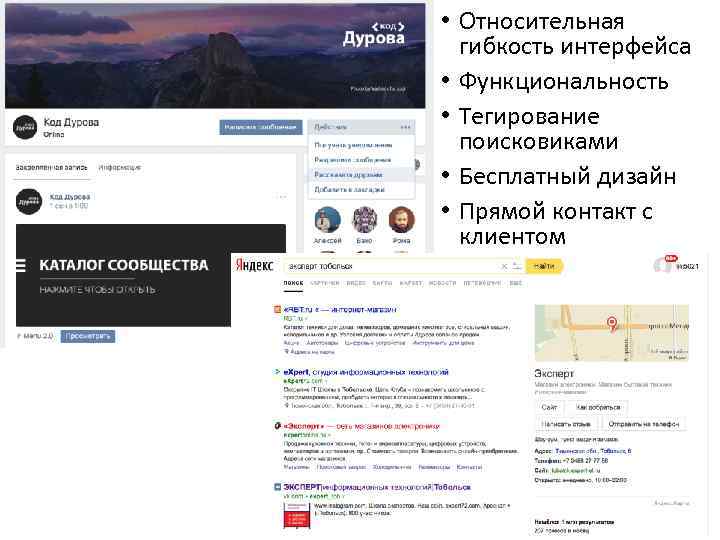720x540 pixels.
Task: Select second Actions menu item about messages
Action: (353, 160)
